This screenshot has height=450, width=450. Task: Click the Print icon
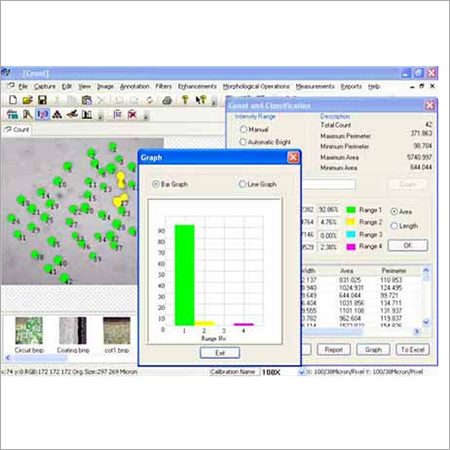coord(167,100)
